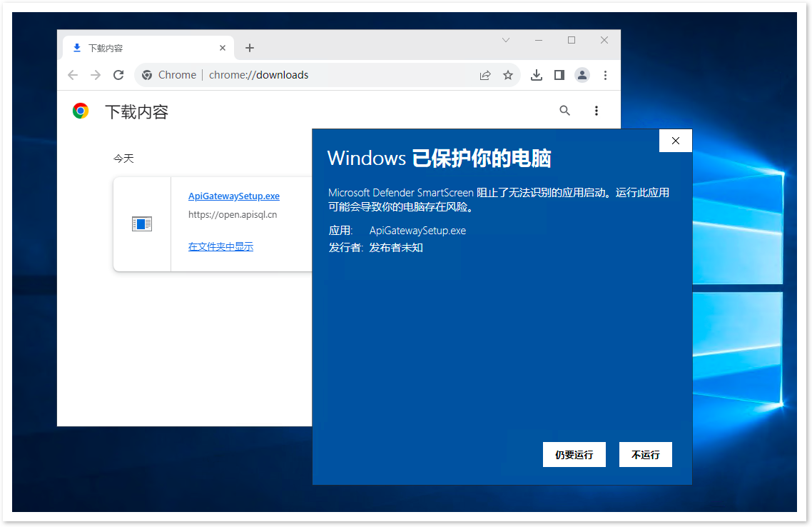The height and width of the screenshot is (527, 812).
Task: Click 仍要运行 in SmartScreen dialog
Action: pos(574,454)
